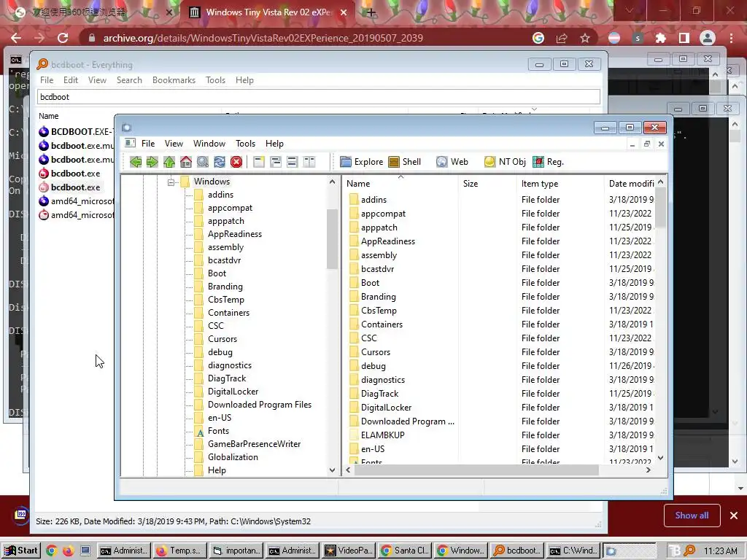Screen dimensions: 747x560
Task: Open Edit menu in Everything window
Action: pos(71,80)
